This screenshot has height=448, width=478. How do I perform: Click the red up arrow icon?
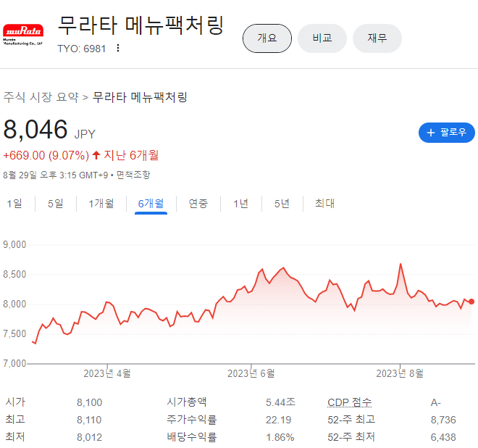pyautogui.click(x=96, y=155)
